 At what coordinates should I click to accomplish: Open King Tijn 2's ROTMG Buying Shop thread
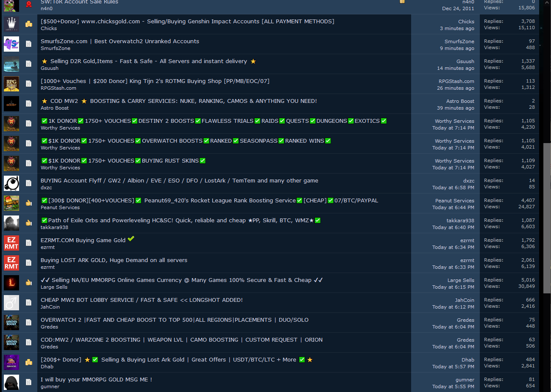(x=155, y=81)
